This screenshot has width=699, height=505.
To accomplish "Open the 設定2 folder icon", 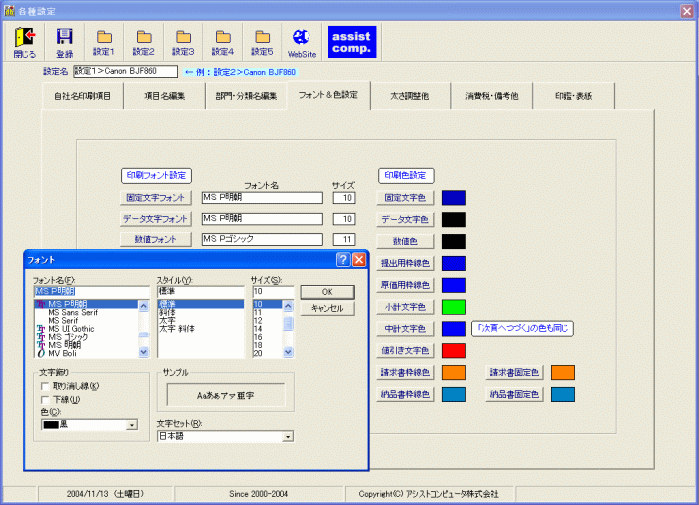I will point(143,41).
